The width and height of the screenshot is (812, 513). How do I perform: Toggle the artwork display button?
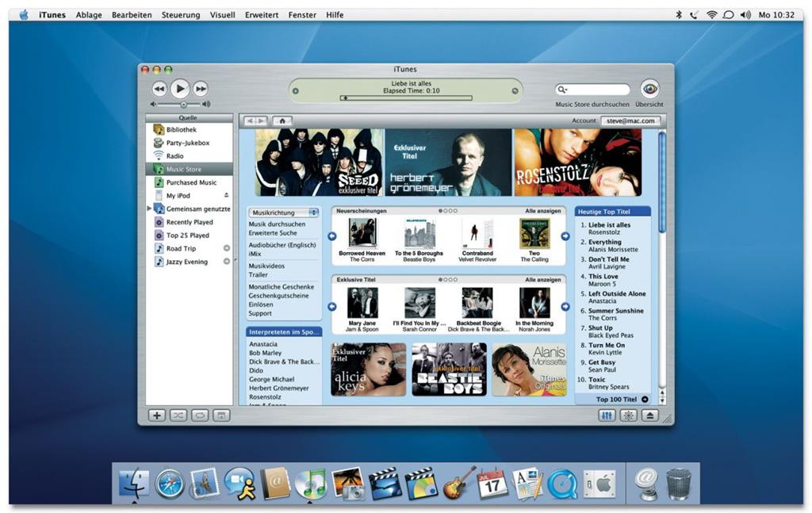tap(221, 415)
